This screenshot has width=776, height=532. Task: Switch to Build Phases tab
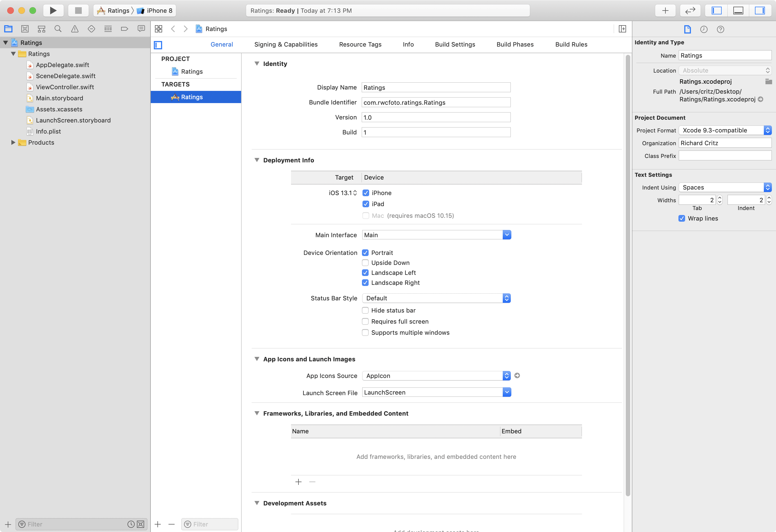[x=515, y=44]
